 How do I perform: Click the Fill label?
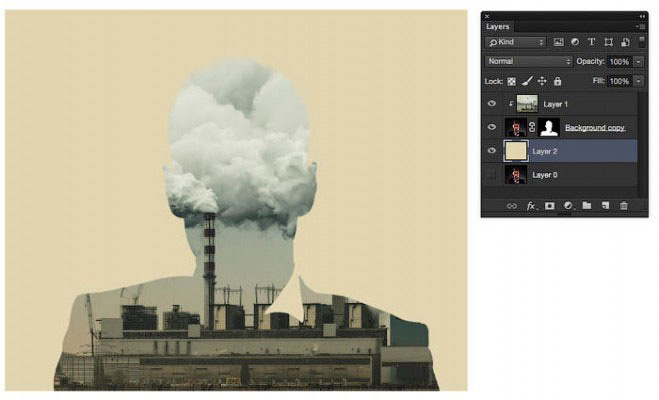click(x=598, y=81)
